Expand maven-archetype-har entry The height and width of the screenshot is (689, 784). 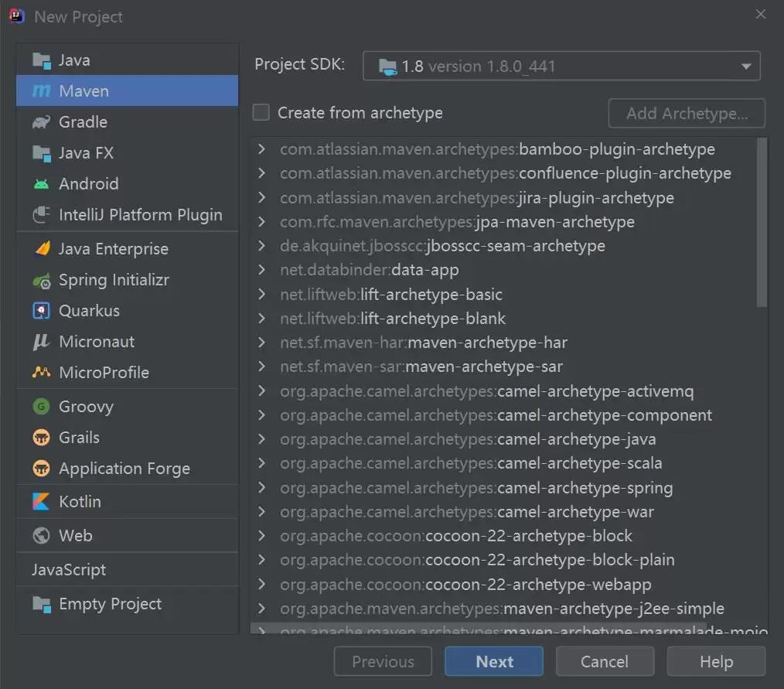(x=261, y=343)
